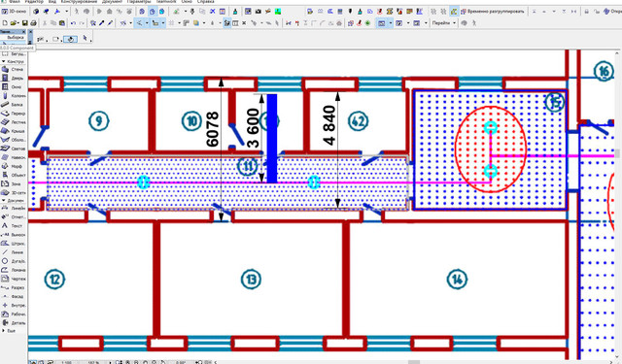
Task: Open the arrow tool selection method dropdown
Action: point(90,40)
